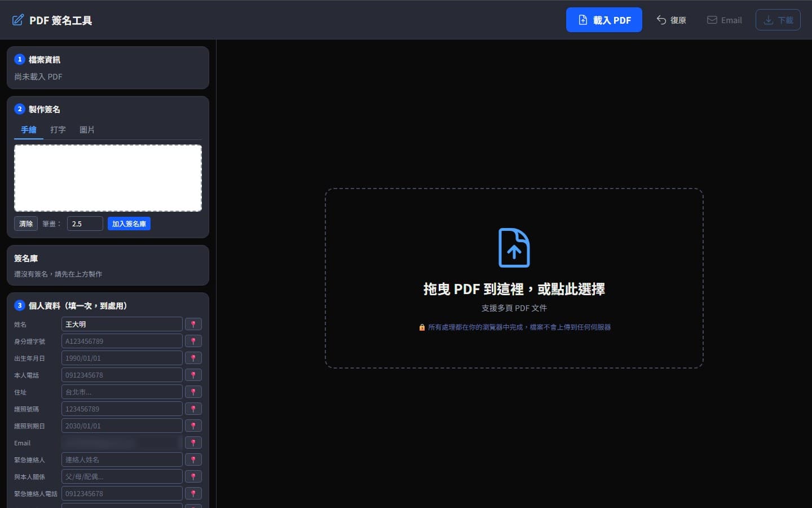This screenshot has width=812, height=508.
Task: Click 加入簽名庫 button
Action: 129,224
